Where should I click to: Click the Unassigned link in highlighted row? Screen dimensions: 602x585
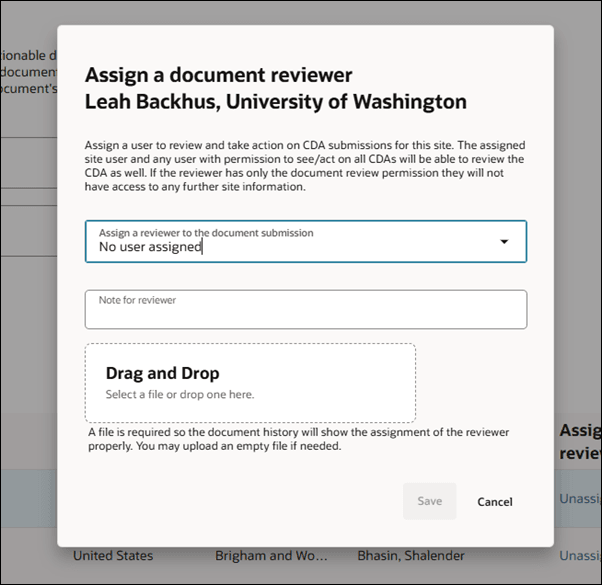[x=580, y=499]
